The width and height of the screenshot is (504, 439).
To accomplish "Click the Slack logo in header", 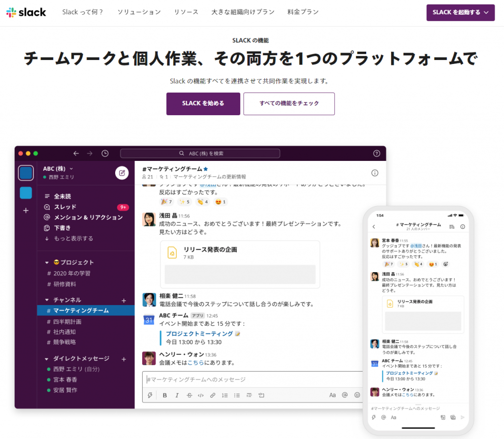I will pos(26,12).
